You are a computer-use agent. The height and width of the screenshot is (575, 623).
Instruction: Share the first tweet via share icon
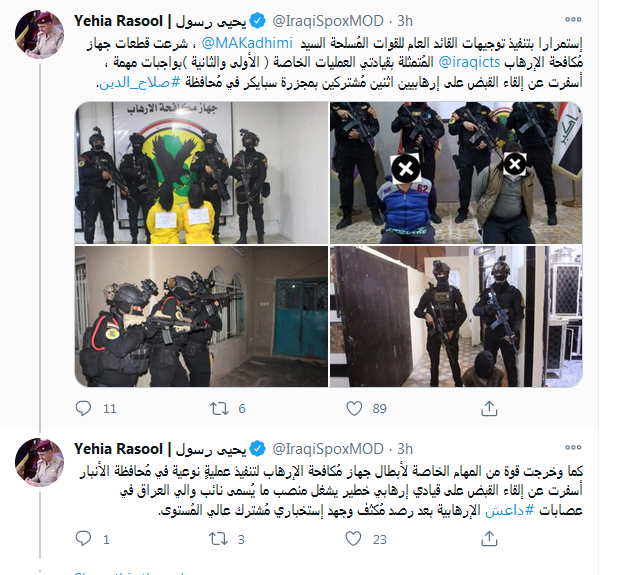pyautogui.click(x=489, y=408)
